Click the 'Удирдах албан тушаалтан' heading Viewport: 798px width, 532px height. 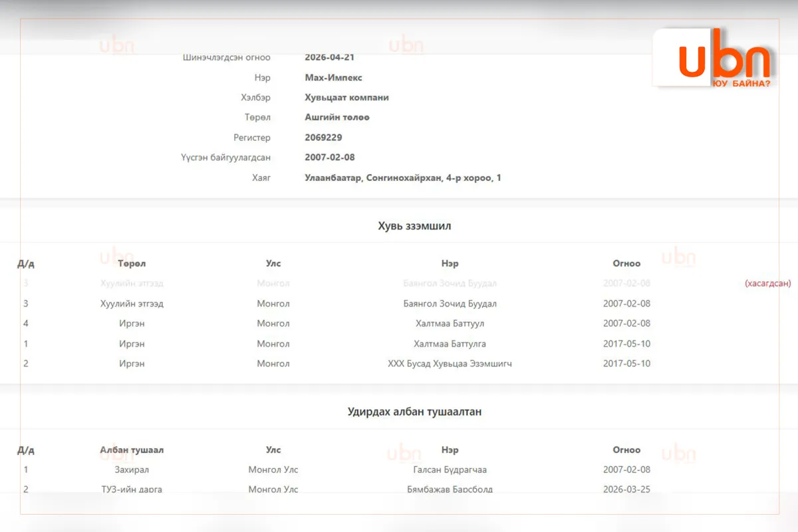coord(414,412)
